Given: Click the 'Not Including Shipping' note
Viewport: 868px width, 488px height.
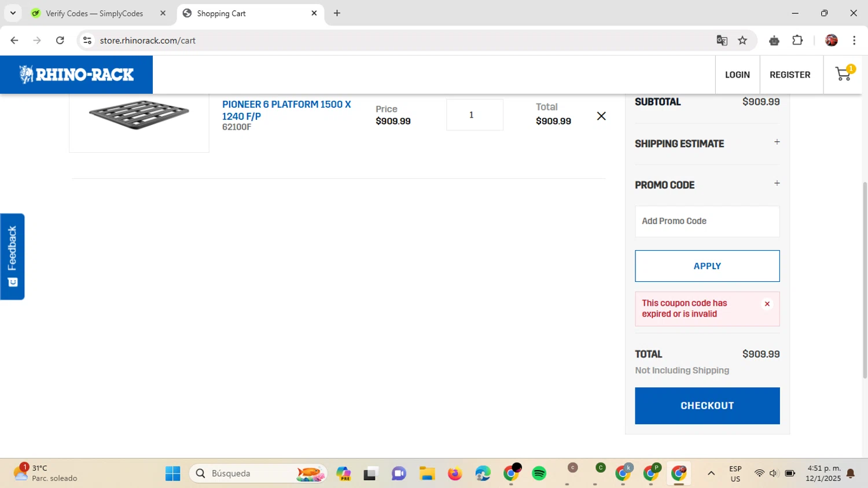Looking at the screenshot, I should (682, 370).
